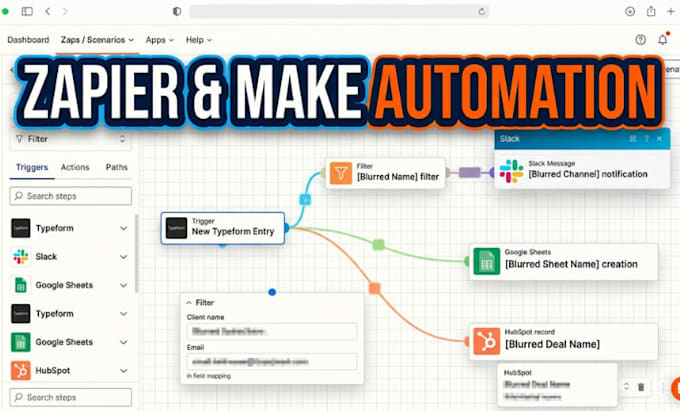Click second Google Sheets icon in sidebar

[20, 342]
